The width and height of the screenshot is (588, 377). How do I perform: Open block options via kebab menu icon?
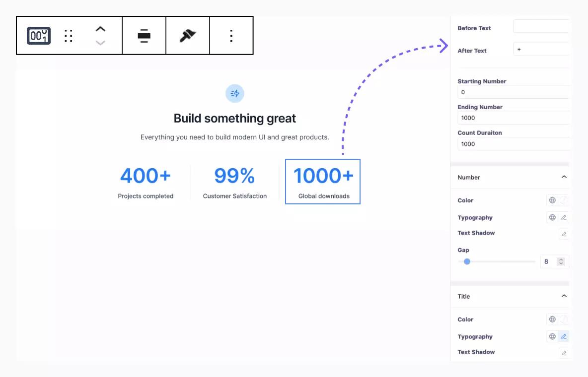point(231,35)
